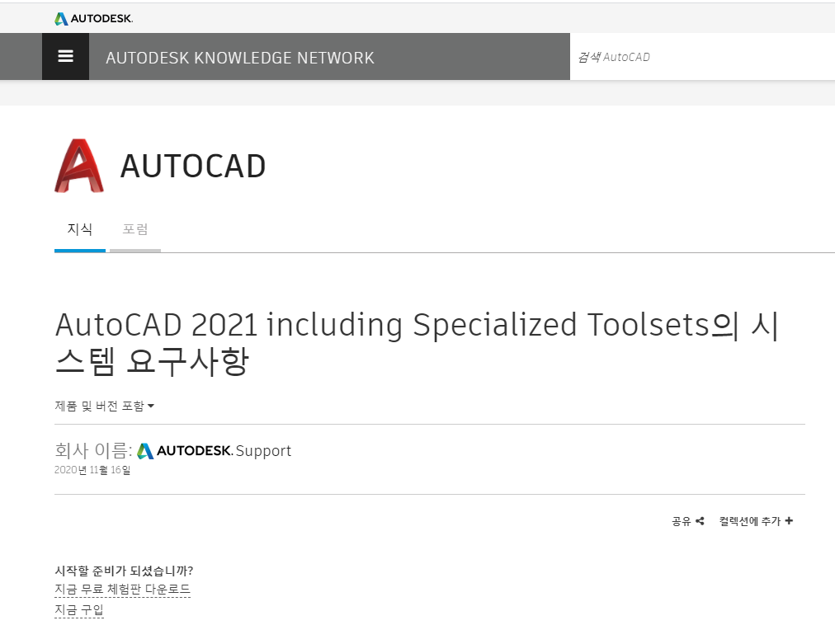This screenshot has width=835, height=644.
Task: Click the plus icon beside 컬렉션에 추가
Action: coord(789,520)
